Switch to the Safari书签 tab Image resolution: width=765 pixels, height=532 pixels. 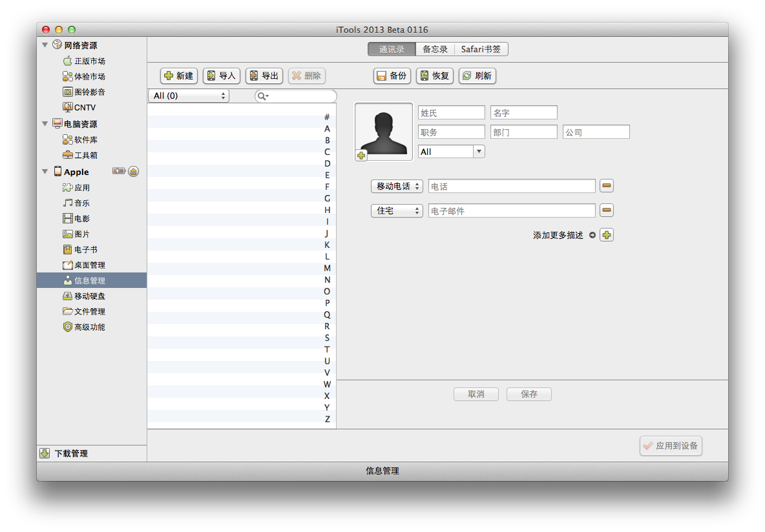tap(481, 49)
